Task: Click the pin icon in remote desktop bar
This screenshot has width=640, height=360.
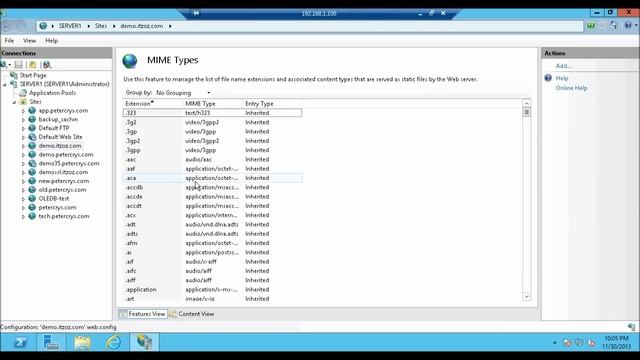Action: pos(196,13)
